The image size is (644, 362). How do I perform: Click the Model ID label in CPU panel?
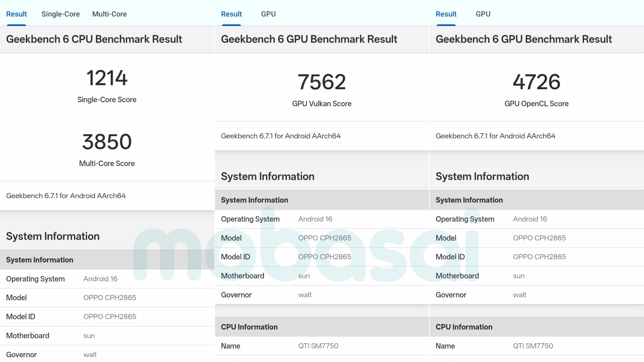click(21, 317)
